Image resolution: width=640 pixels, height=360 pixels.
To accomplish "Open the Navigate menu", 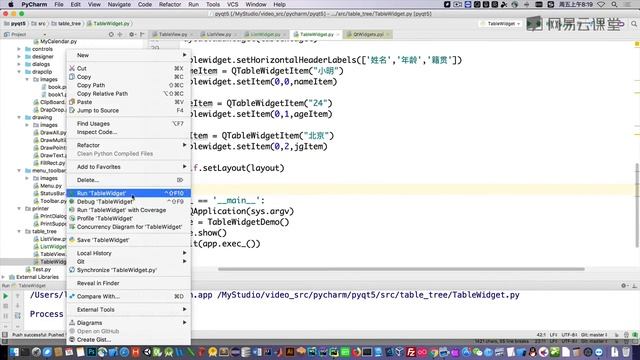I will 119,4.
